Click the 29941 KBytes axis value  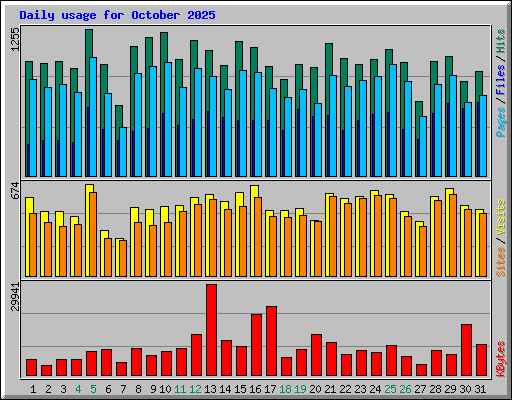click(15, 297)
